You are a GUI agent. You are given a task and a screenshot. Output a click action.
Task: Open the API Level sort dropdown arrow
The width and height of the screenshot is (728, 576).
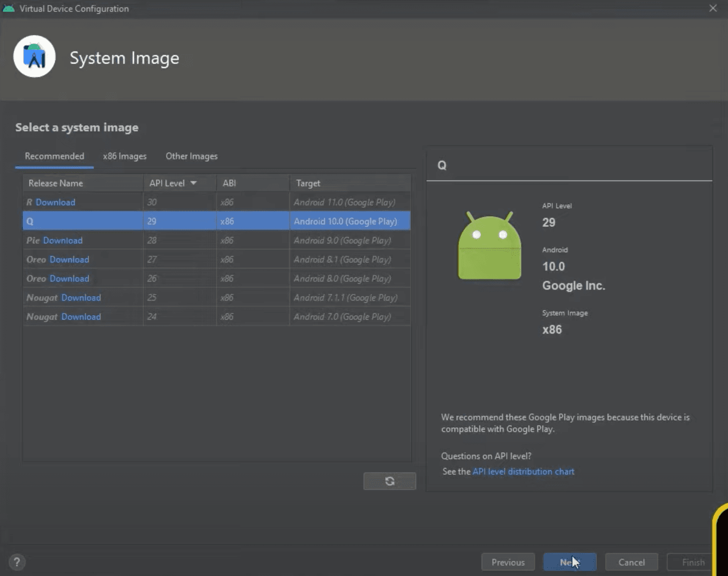[x=193, y=183]
